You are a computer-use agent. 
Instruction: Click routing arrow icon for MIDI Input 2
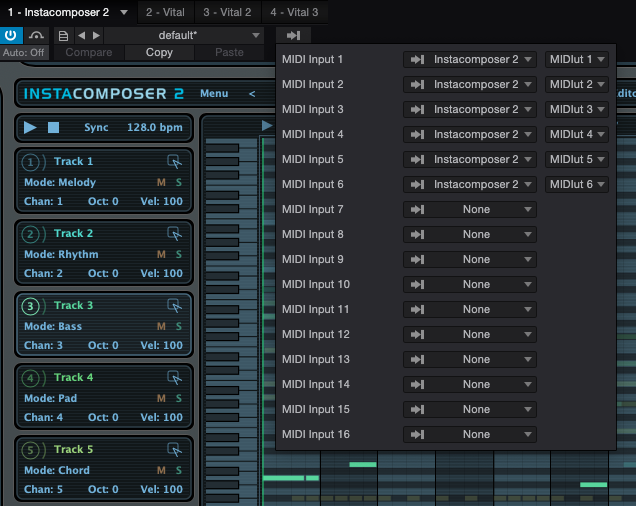pos(417,85)
